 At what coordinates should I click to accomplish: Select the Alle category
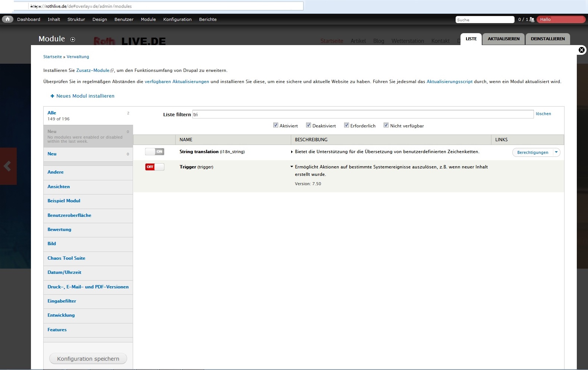tap(88, 116)
